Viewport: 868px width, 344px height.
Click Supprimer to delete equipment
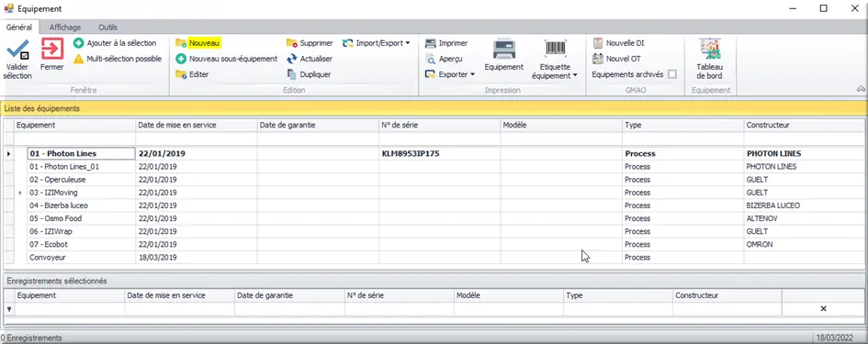tap(310, 42)
